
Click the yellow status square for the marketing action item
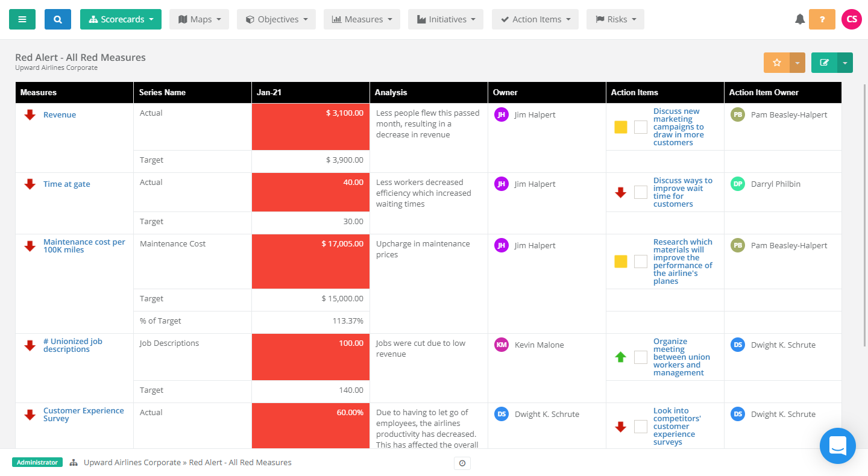[x=620, y=127]
